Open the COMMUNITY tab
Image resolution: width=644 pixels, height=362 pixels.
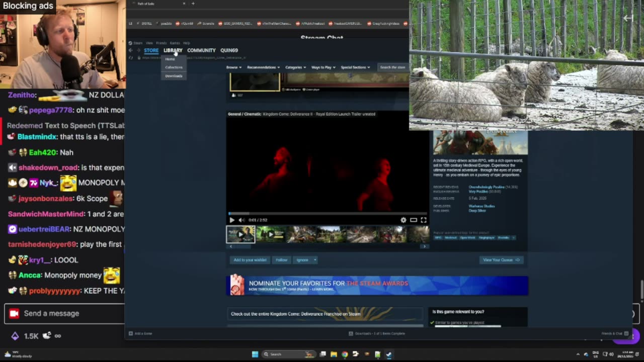point(201,50)
